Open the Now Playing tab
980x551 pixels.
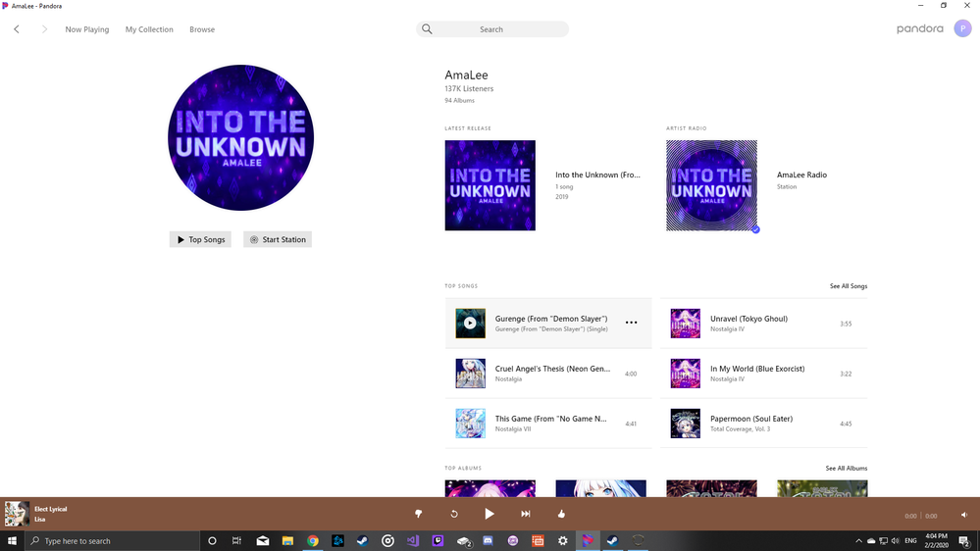coord(87,29)
